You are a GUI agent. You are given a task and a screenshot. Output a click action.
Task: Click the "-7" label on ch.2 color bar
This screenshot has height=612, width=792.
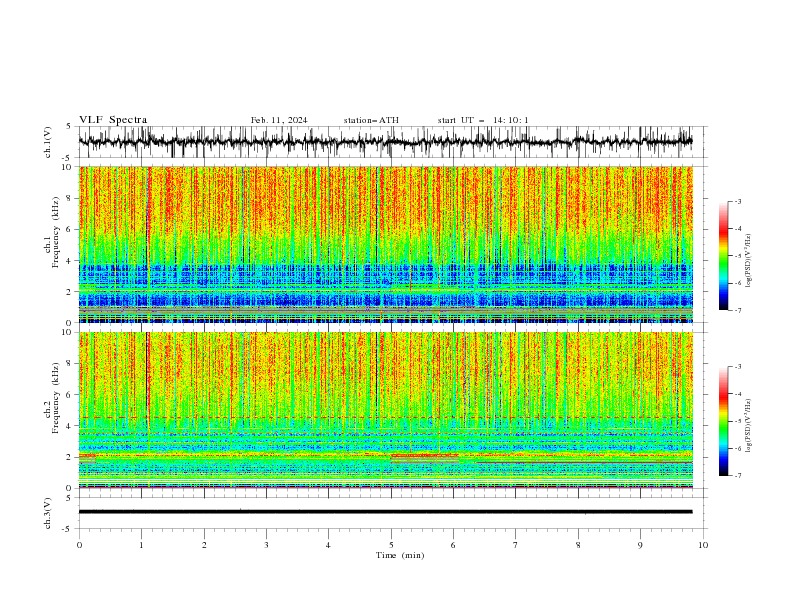point(738,476)
